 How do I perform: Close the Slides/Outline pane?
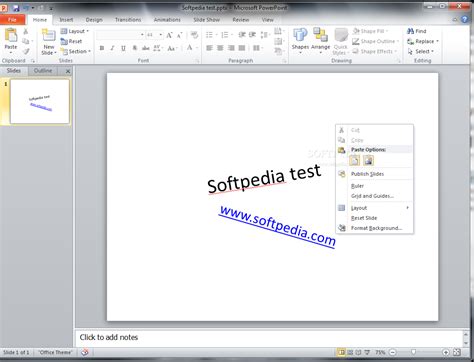point(68,71)
